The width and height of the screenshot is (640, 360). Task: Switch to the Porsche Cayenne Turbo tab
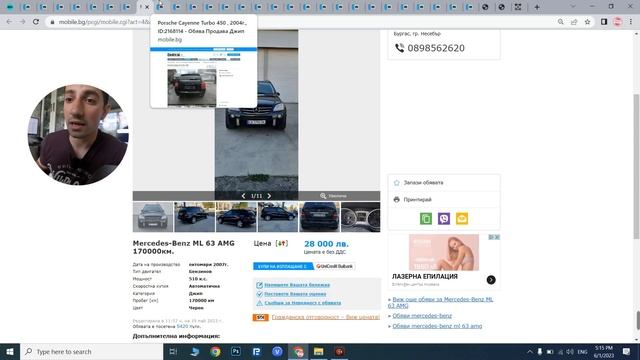160,7
